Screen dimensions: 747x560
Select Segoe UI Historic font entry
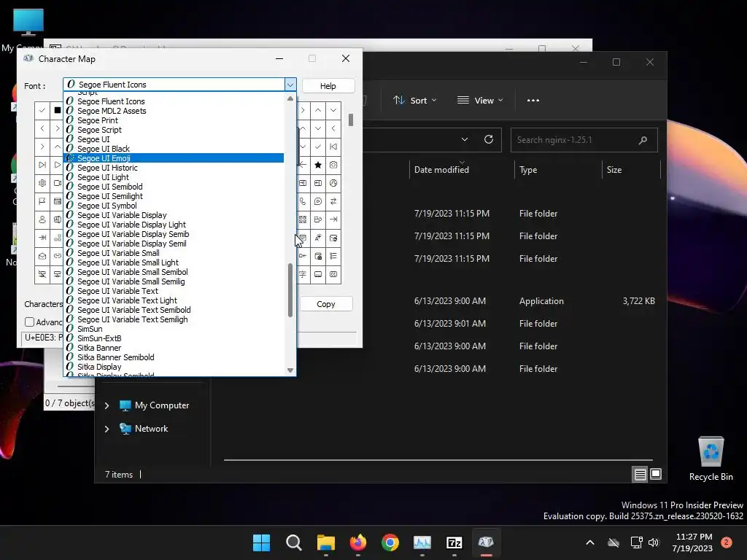[174, 168]
